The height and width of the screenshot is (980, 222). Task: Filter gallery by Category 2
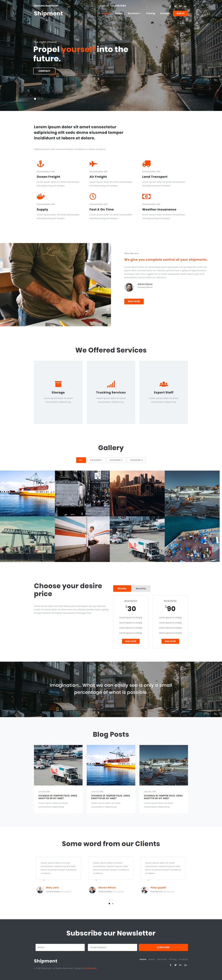click(x=116, y=460)
